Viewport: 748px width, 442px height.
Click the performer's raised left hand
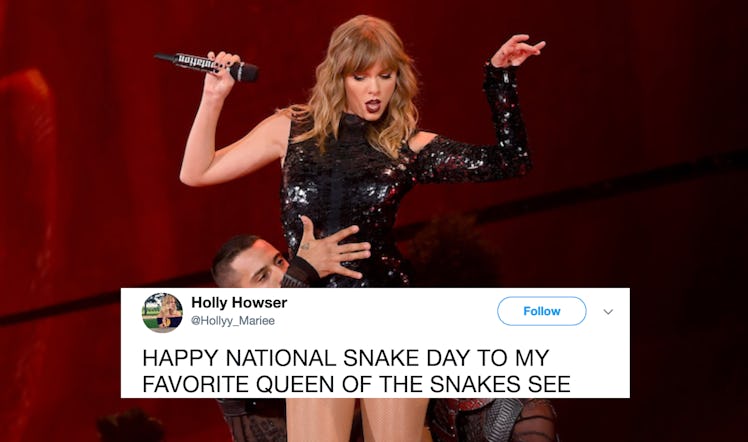click(x=517, y=50)
